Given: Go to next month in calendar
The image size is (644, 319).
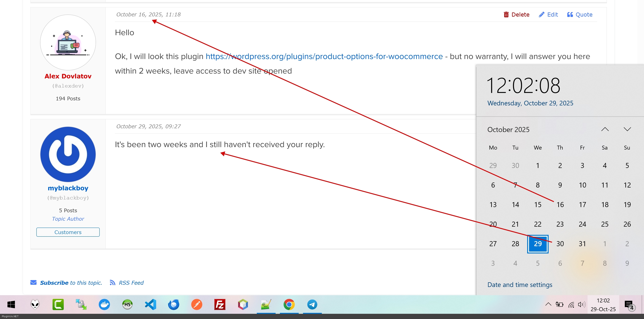Looking at the screenshot, I should [x=627, y=129].
